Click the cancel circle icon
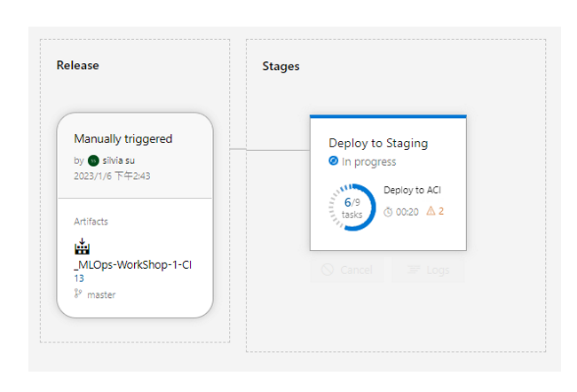The width and height of the screenshot is (577, 392). click(328, 270)
